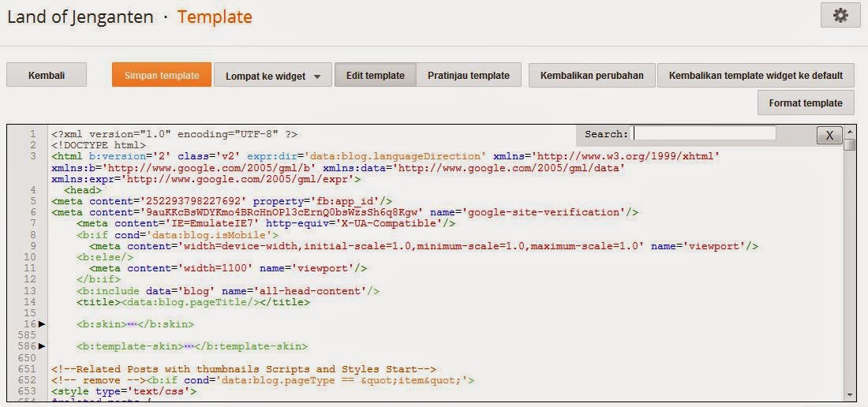Viewport: 868px width, 407px height.
Task: Switch to the Edit template tab
Action: [375, 76]
